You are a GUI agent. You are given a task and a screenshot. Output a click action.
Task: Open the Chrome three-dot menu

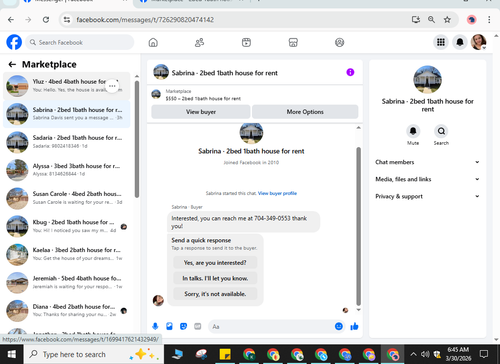(489, 20)
